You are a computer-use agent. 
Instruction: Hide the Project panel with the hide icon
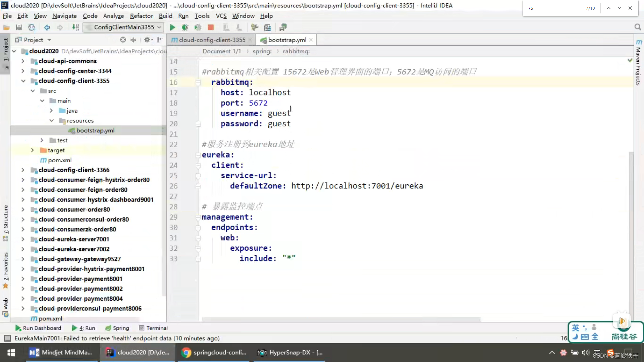click(160, 40)
